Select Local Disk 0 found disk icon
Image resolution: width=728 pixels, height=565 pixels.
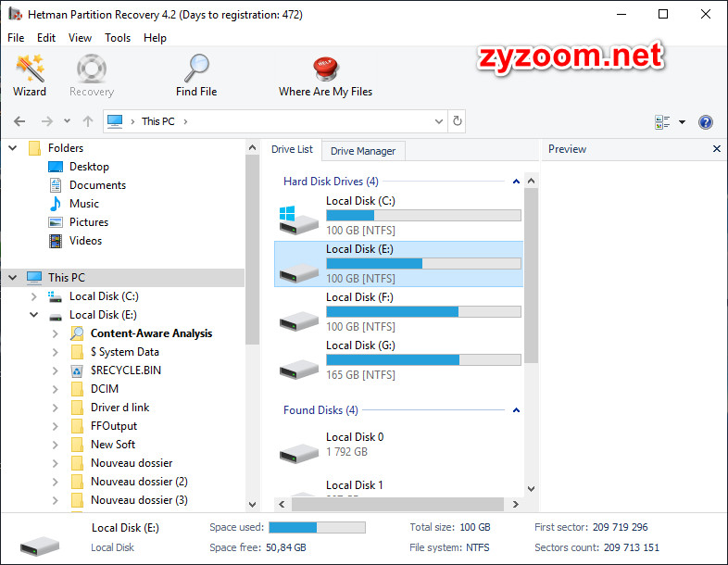point(298,453)
